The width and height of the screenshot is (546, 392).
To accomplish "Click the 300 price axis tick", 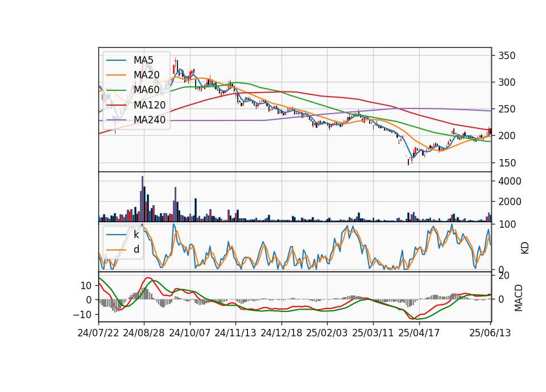I will 507,82.
